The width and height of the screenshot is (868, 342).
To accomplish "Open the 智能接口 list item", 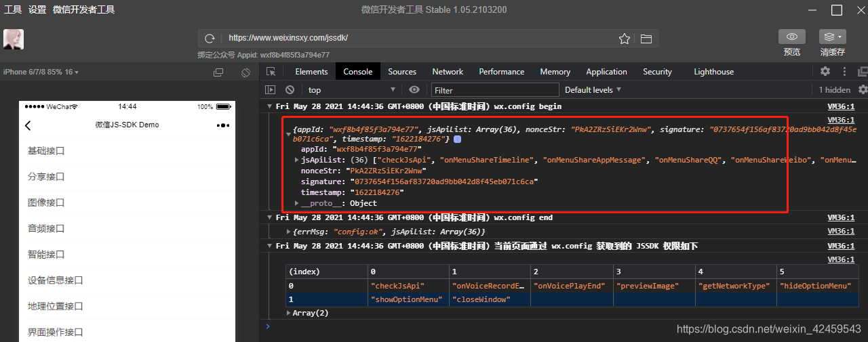I will pyautogui.click(x=127, y=255).
